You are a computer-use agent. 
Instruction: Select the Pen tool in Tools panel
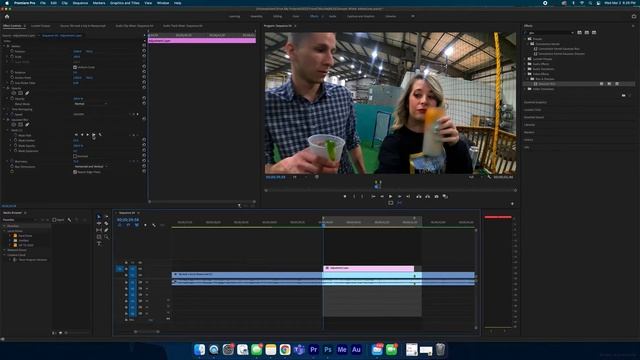[x=106, y=230]
